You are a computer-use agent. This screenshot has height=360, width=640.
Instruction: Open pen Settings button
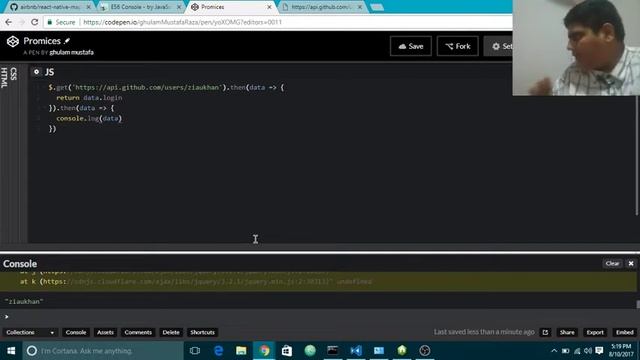coord(498,46)
